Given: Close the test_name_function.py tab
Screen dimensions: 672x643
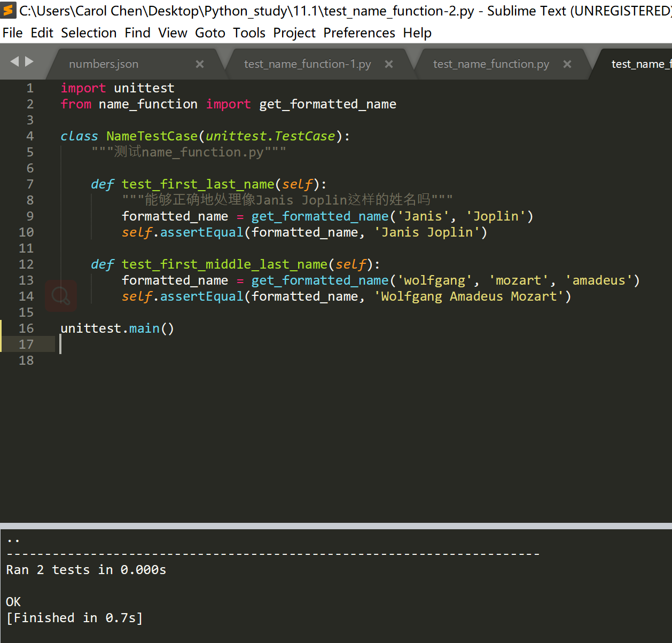Looking at the screenshot, I should (567, 64).
